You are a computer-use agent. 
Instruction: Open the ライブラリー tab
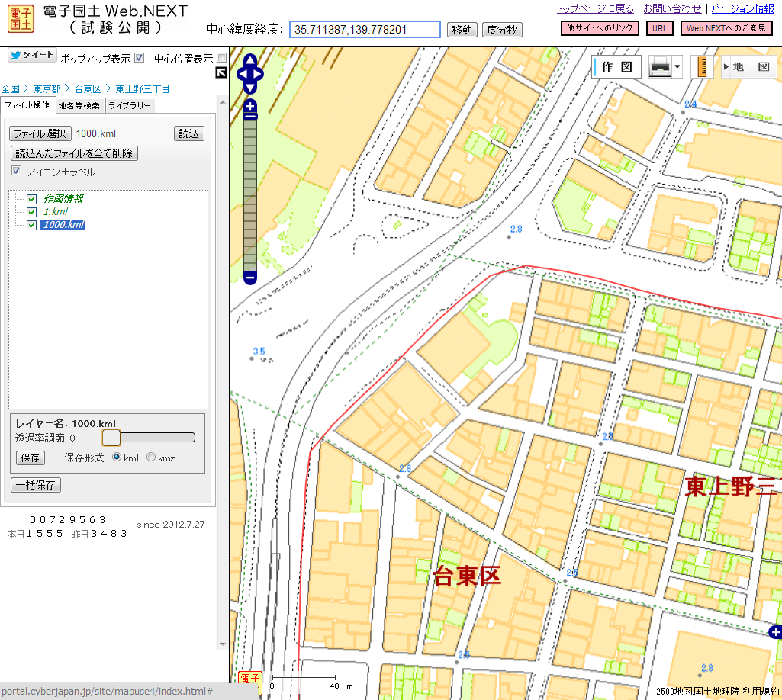130,106
